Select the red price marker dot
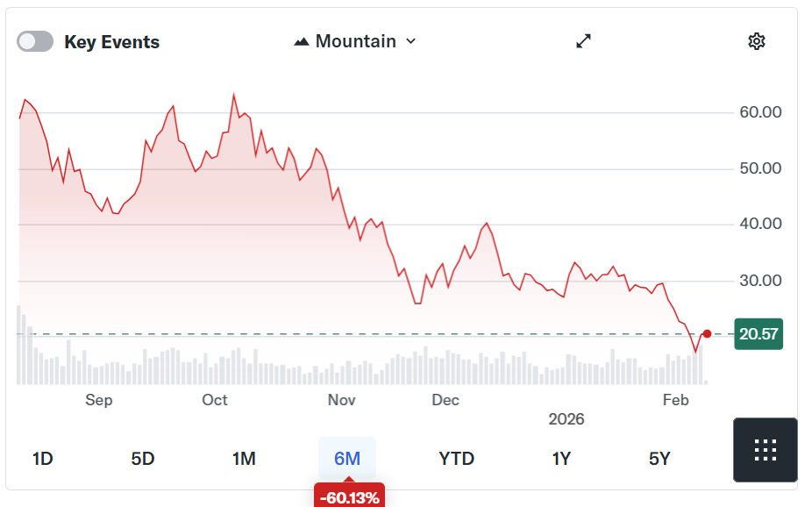Viewport: 812px width, 507px height. (x=707, y=333)
